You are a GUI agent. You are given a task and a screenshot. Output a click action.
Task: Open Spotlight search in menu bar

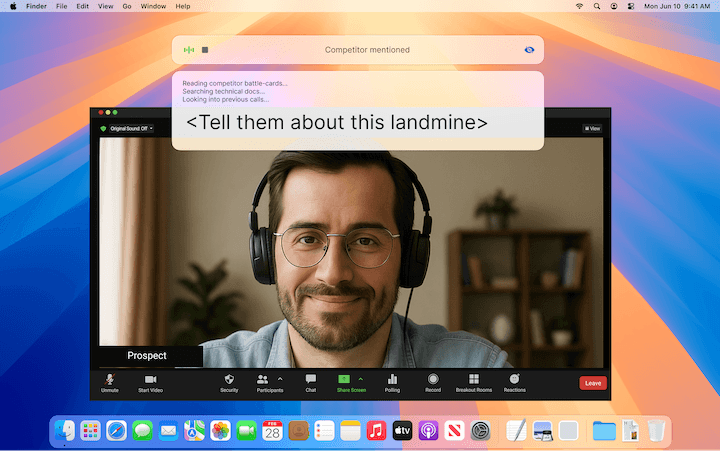pyautogui.click(x=596, y=6)
